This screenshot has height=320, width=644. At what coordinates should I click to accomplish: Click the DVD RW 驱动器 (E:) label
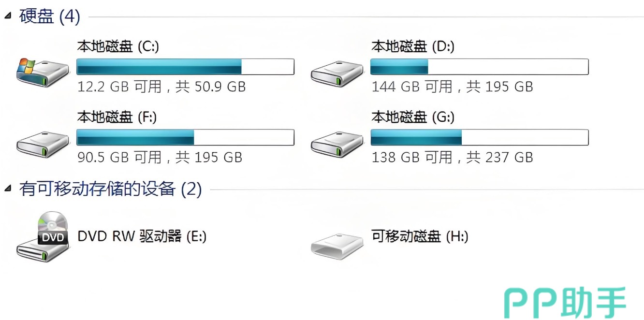(x=142, y=236)
